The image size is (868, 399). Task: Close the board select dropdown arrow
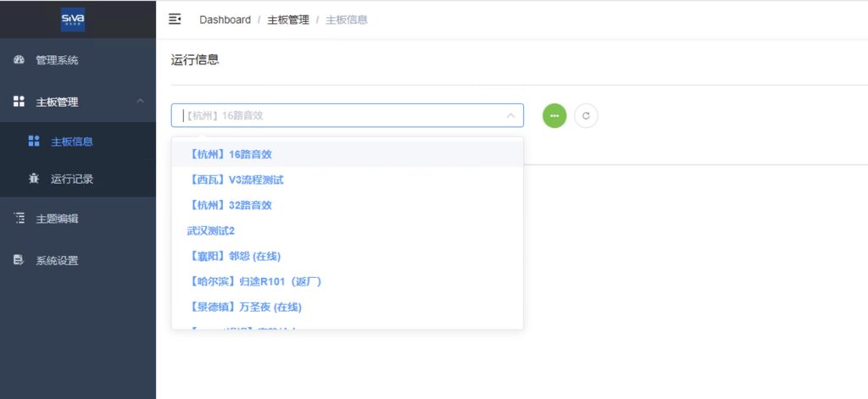tap(510, 115)
